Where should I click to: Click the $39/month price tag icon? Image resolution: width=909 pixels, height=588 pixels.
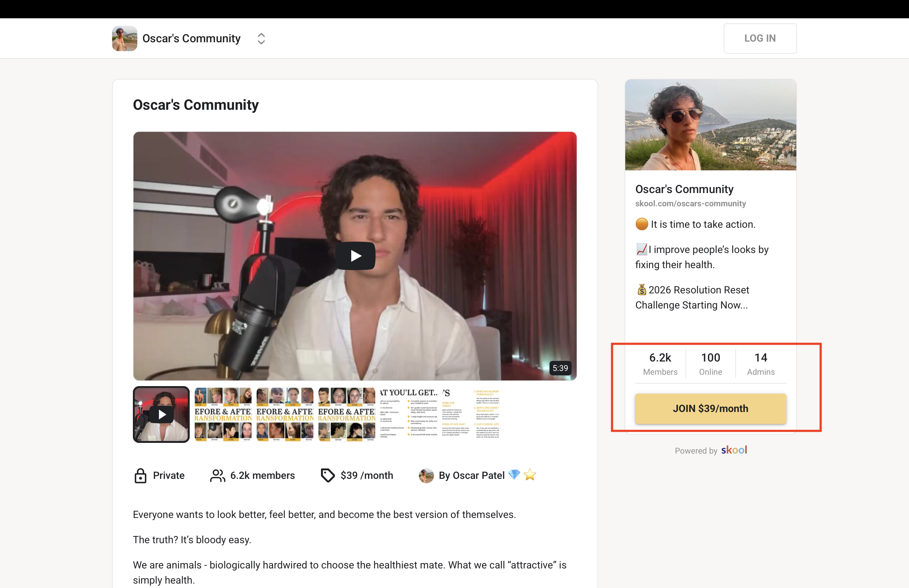(x=328, y=476)
